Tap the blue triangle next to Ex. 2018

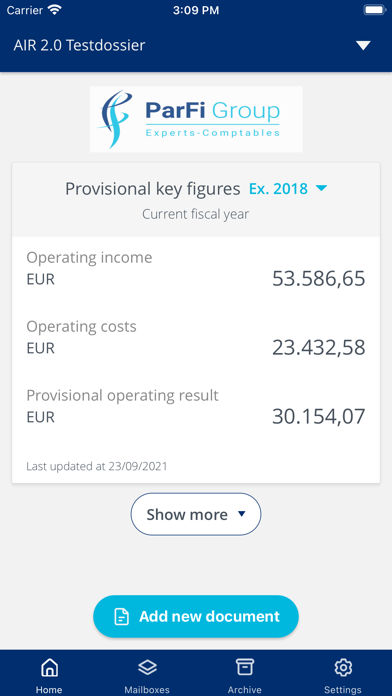[321, 189]
